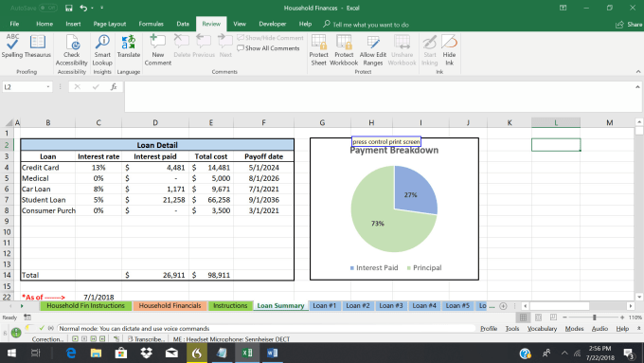Image resolution: width=644 pixels, height=363 pixels.
Task: Switch to the Home tab
Action: click(x=45, y=24)
